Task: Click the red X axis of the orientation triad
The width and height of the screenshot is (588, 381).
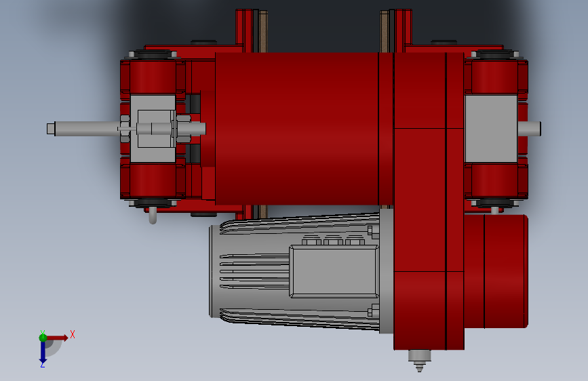Action: pos(58,338)
